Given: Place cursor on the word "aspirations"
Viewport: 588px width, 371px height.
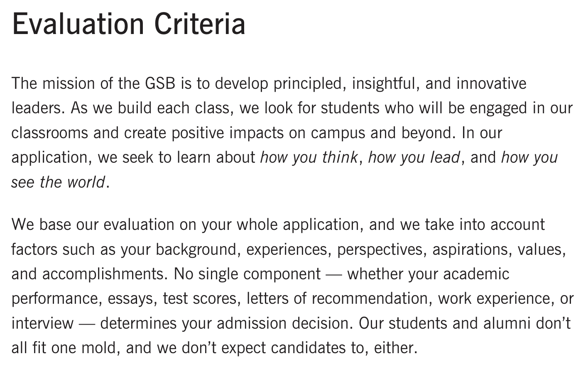Looking at the screenshot, I should (468, 249).
